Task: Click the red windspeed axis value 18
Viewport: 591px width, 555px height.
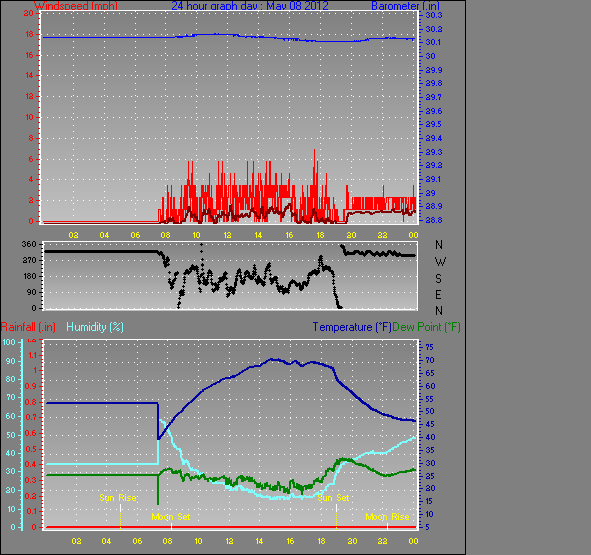Action: pos(29,34)
